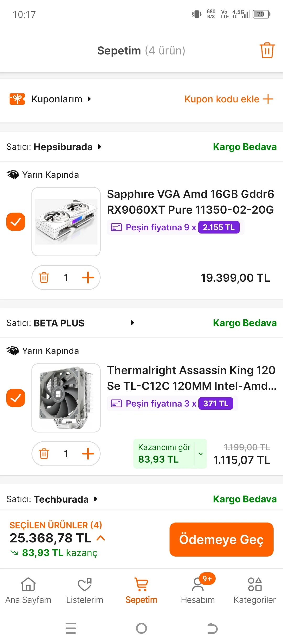This screenshot has height=644, width=283.
Task: Expand the selected products total chevron
Action: (x=101, y=538)
